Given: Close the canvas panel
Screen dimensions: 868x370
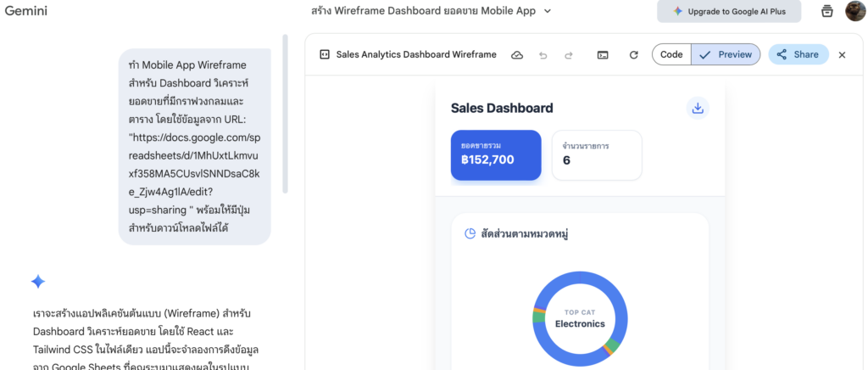Looking at the screenshot, I should [x=842, y=55].
